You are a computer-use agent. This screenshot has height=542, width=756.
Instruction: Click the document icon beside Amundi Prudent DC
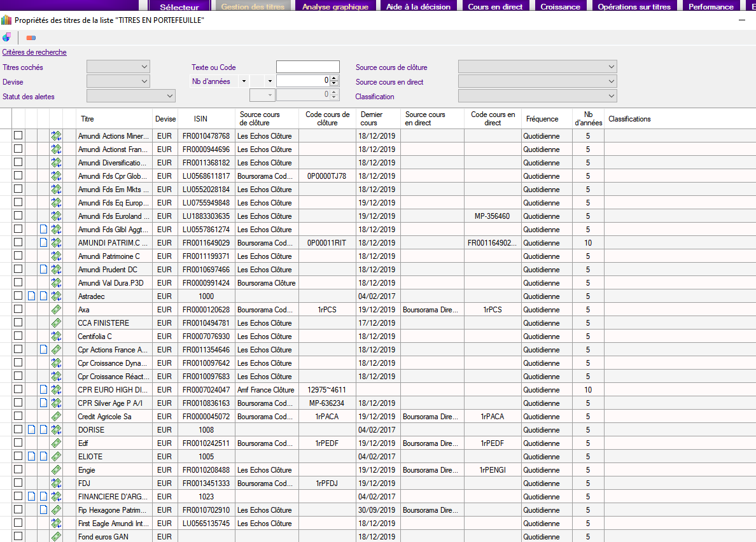click(x=43, y=270)
